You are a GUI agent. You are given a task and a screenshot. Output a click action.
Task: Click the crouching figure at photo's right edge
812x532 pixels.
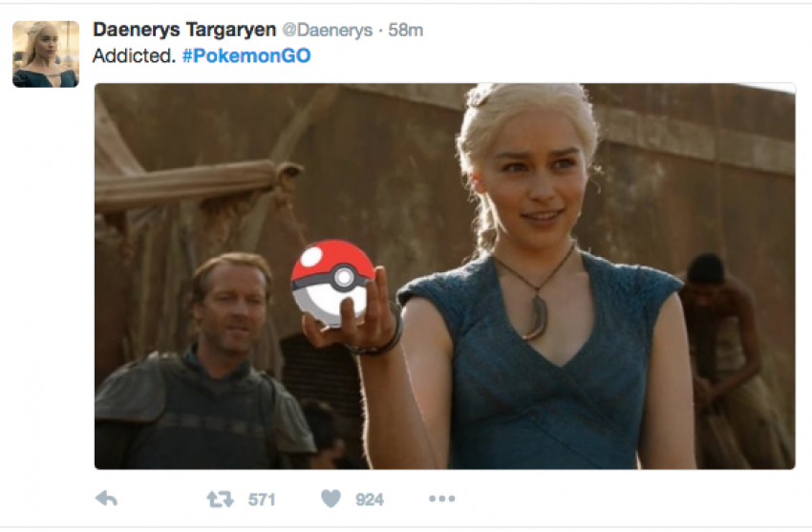click(733, 357)
